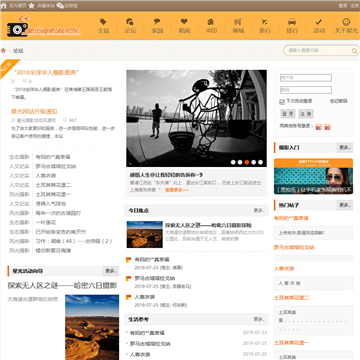This screenshot has width=360, height=360.
Task: Open the 主站 tag icon in the navigation
Action: 103,22
